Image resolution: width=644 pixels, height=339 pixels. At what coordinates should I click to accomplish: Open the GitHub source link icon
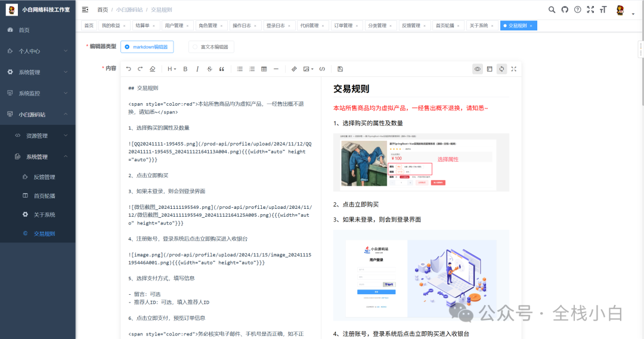565,10
